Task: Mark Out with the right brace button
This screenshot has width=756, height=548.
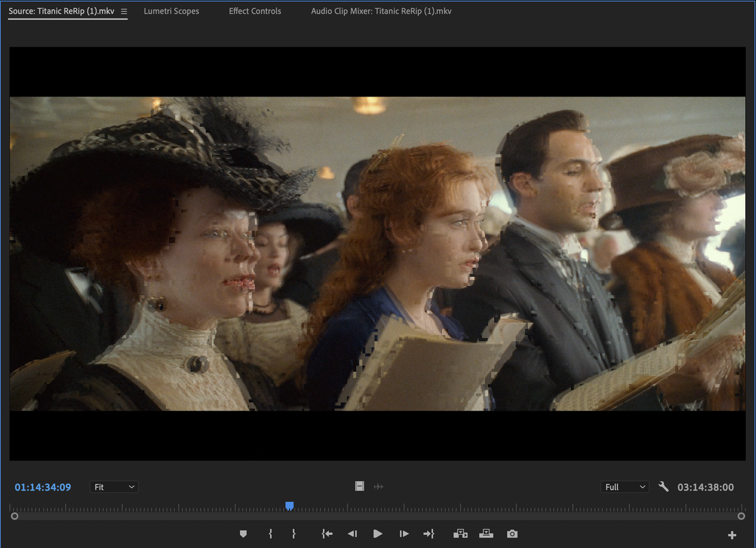Action: pyautogui.click(x=293, y=534)
